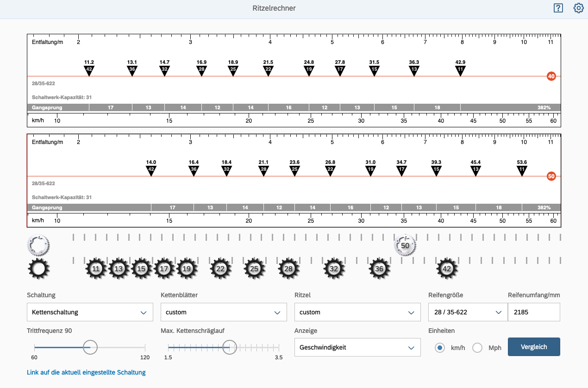Image resolution: width=588 pixels, height=388 pixels.
Task: Click the empty black sprocket icon
Action: [x=38, y=269]
